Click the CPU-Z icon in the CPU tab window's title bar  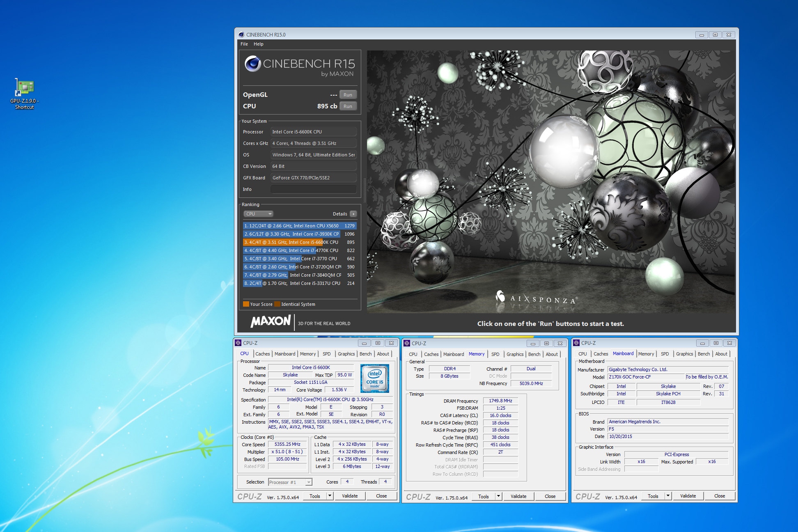click(238, 343)
